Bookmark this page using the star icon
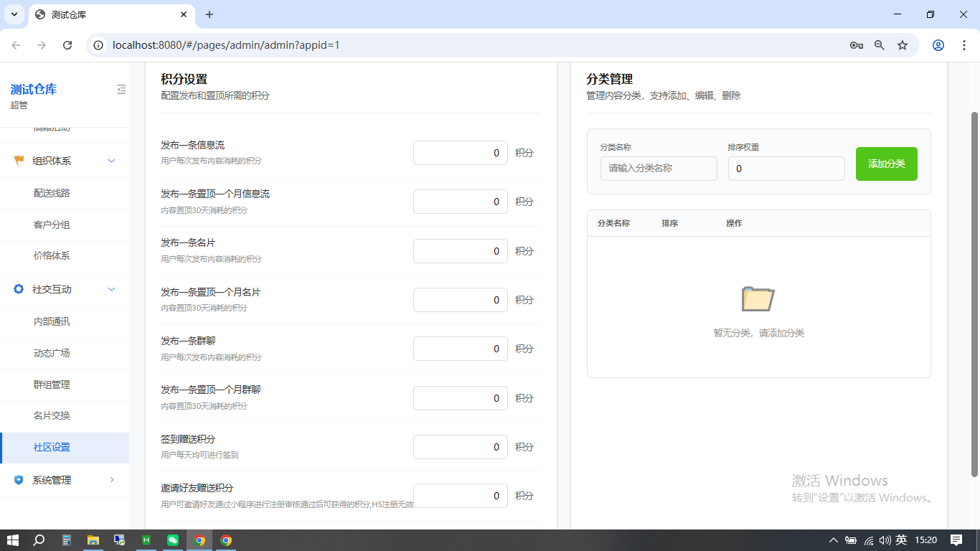The height and width of the screenshot is (551, 980). (x=903, y=44)
